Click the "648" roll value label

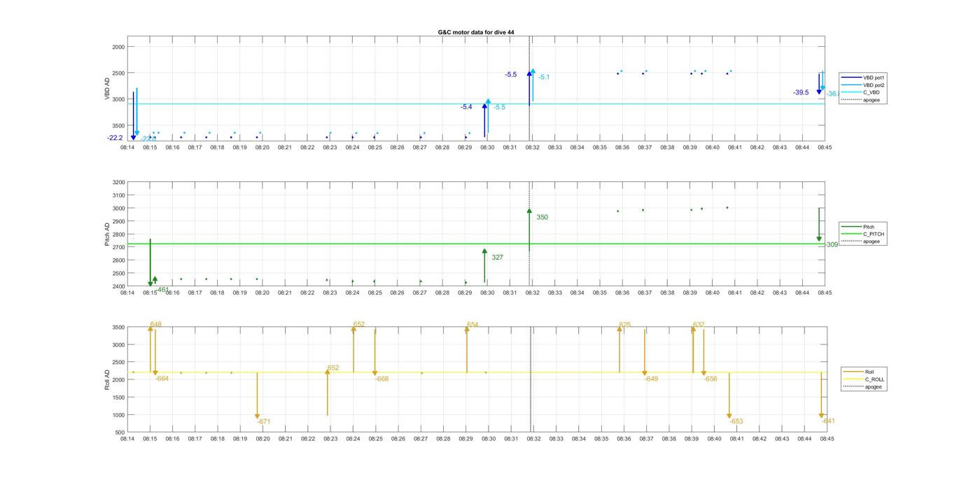pyautogui.click(x=155, y=324)
